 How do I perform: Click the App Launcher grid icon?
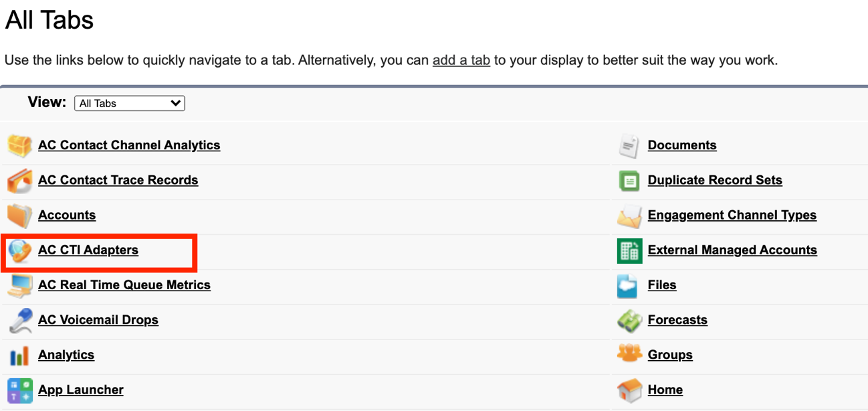coord(20,390)
